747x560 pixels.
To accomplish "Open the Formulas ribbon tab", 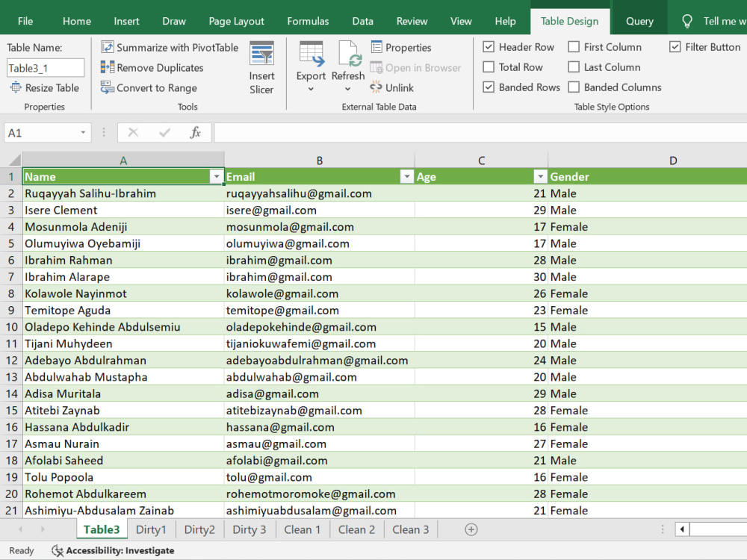I will pos(308,21).
